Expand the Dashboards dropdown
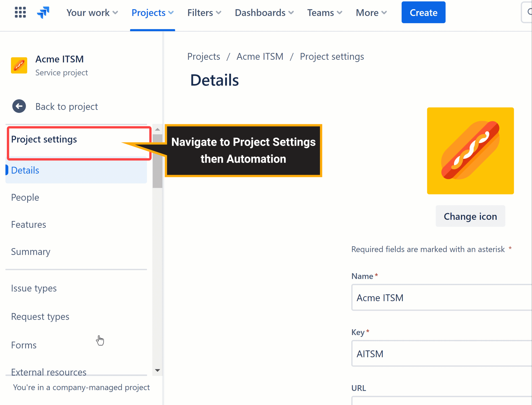532x405 pixels. coord(264,13)
